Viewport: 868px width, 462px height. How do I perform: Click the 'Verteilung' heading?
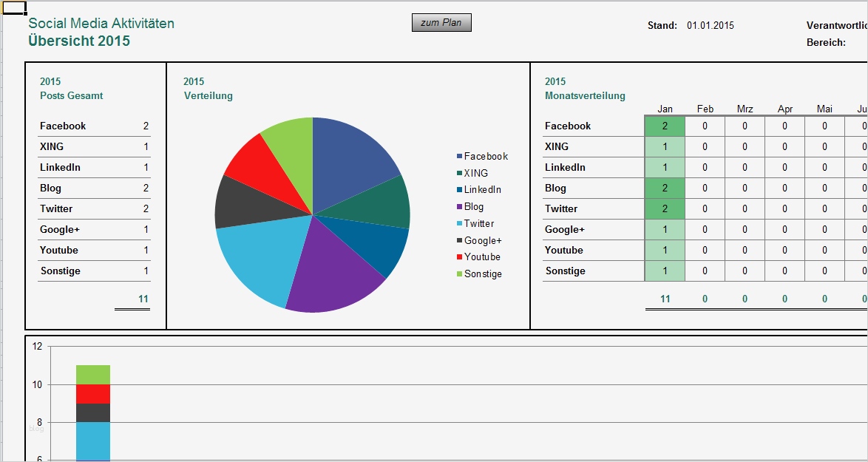pos(208,95)
